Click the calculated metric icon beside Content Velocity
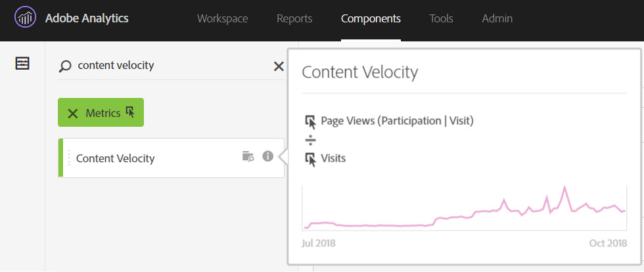This screenshot has height=272, width=644. [x=248, y=156]
